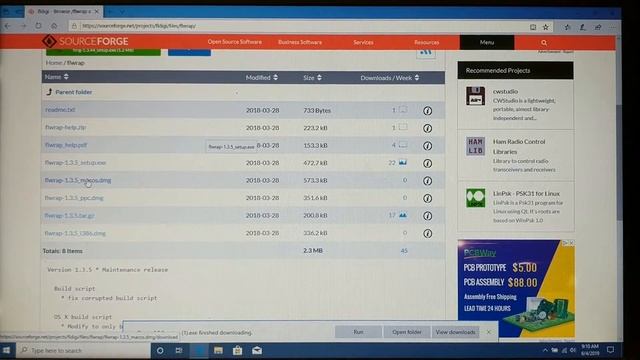Viewport: 640px width, 360px height.
Task: Sort files by Name
Action: pos(56,77)
